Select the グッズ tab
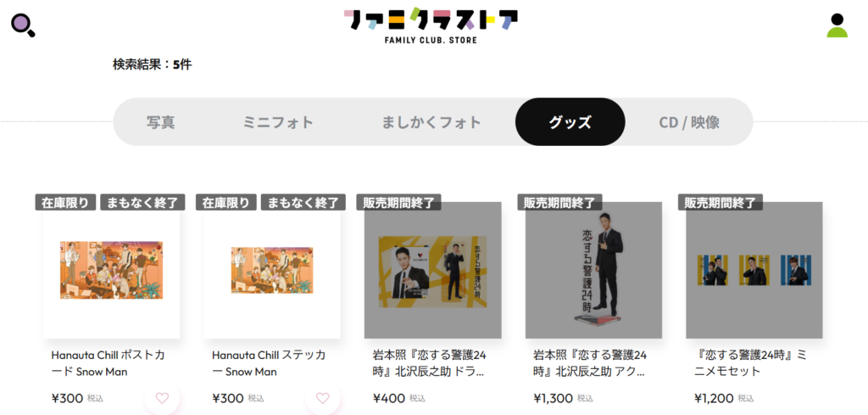The height and width of the screenshot is (415, 868). pyautogui.click(x=570, y=122)
